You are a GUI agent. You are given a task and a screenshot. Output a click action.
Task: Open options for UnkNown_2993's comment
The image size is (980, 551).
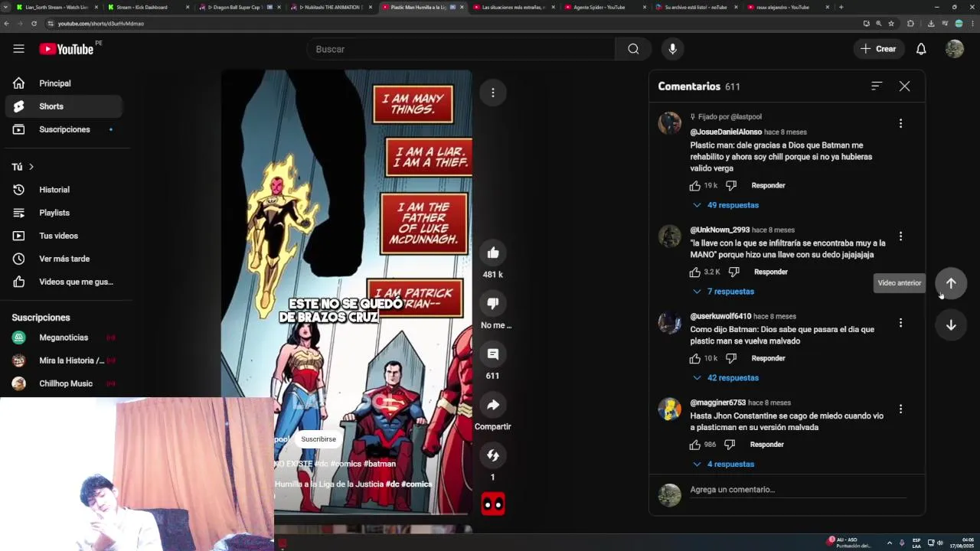pyautogui.click(x=900, y=236)
